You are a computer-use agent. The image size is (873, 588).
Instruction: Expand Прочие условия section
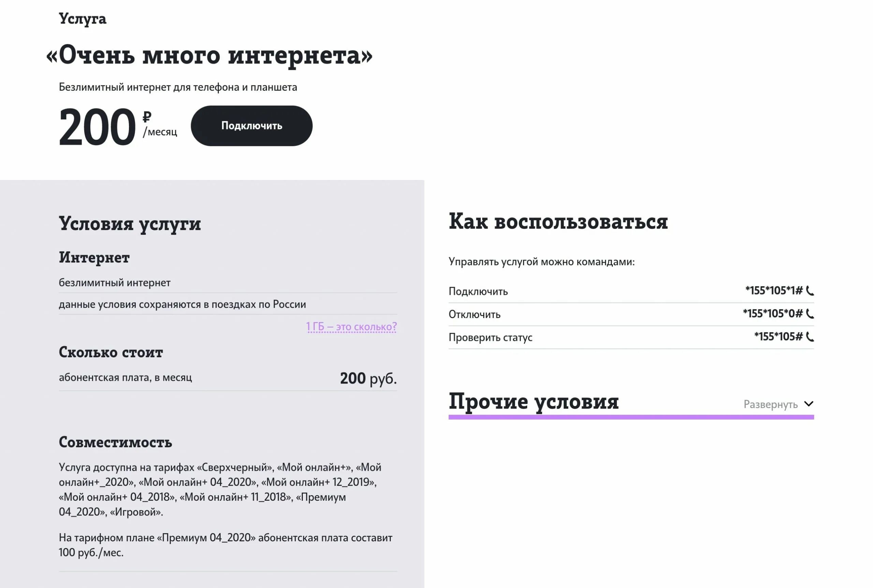click(778, 403)
